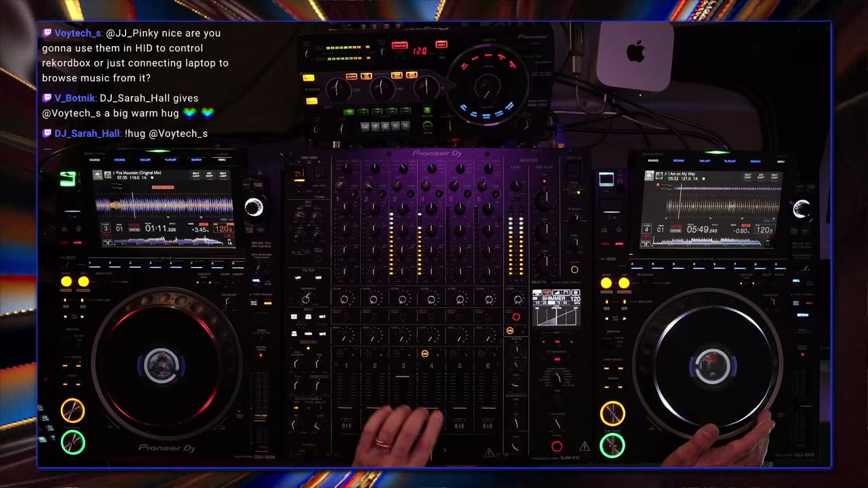Click the red Beat FX on/off ring button
The width and height of the screenshot is (868, 488).
point(516,317)
